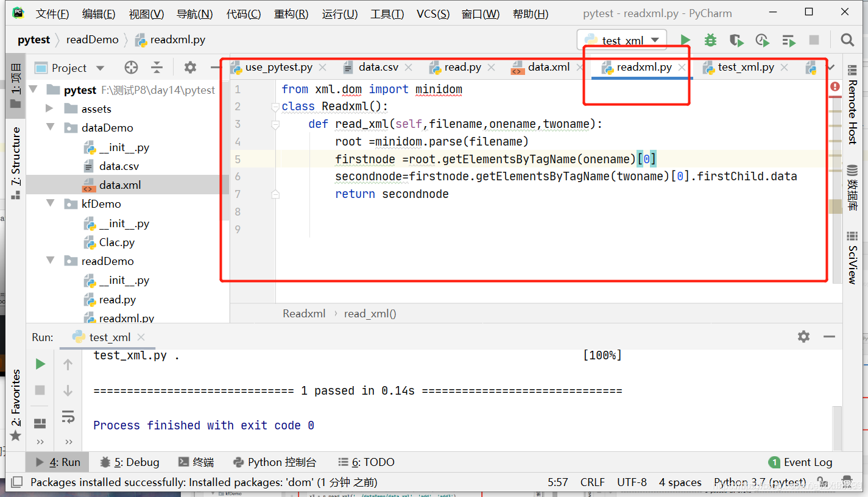The image size is (868, 497).
Task: Close the test_xml Run tab
Action: pos(141,337)
